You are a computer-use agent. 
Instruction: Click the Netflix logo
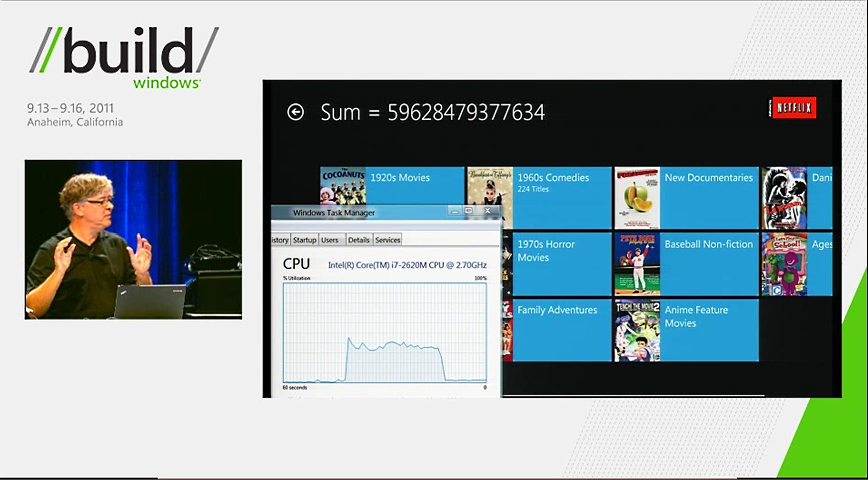pyautogui.click(x=792, y=108)
